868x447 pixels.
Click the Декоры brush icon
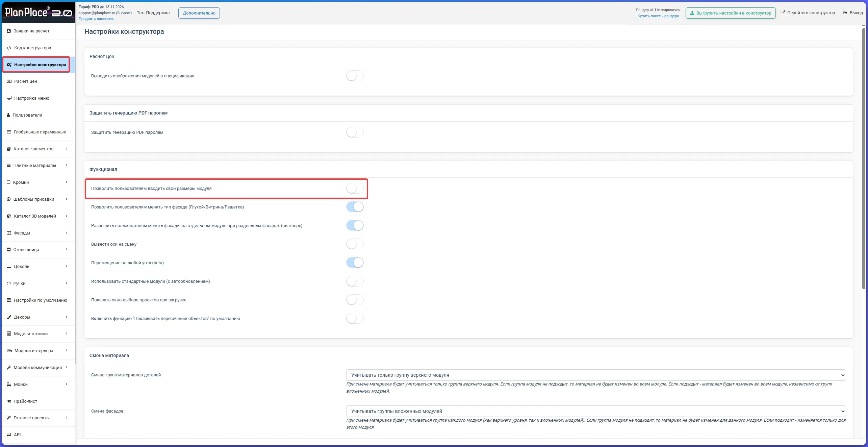tap(9, 317)
